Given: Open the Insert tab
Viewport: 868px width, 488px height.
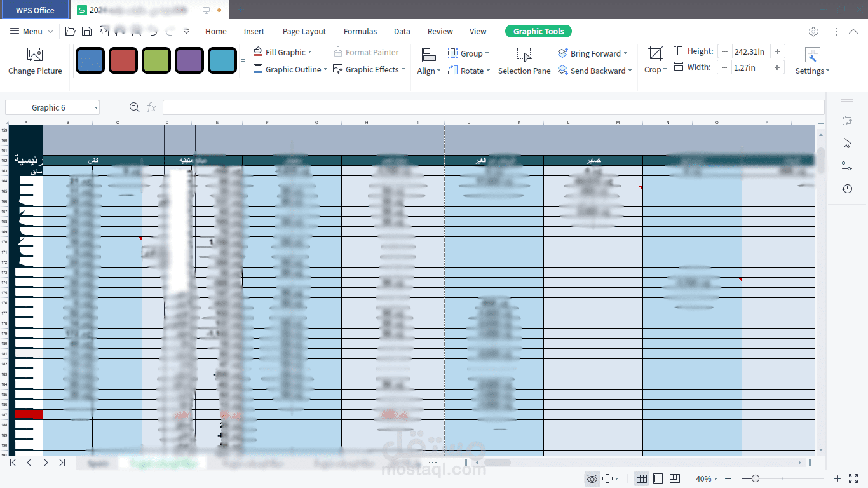Looking at the screenshot, I should click(254, 31).
